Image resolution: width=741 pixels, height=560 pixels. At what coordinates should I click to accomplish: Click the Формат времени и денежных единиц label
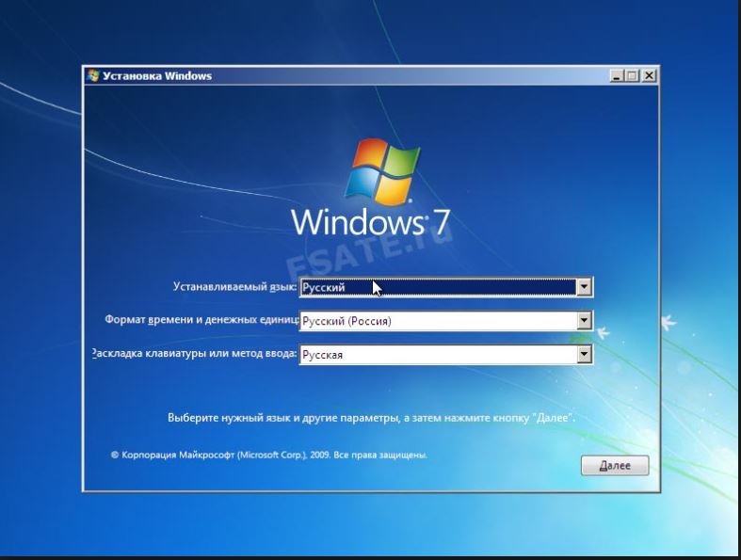[x=201, y=320]
